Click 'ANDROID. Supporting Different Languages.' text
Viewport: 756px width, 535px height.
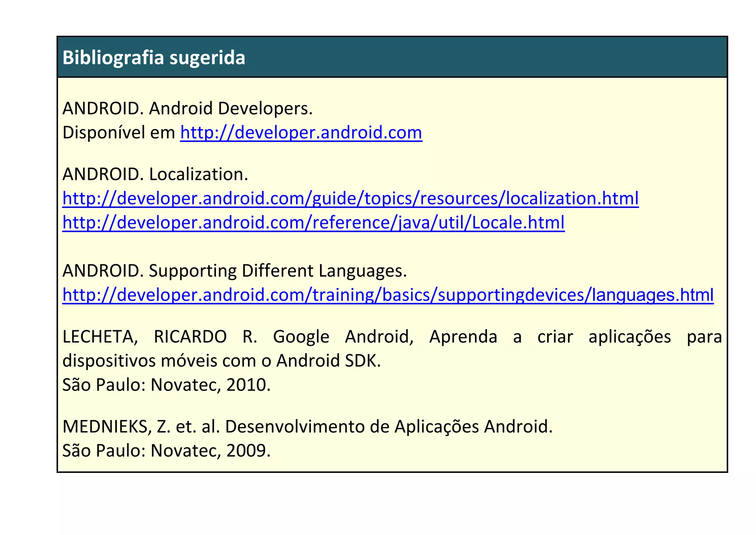(235, 271)
